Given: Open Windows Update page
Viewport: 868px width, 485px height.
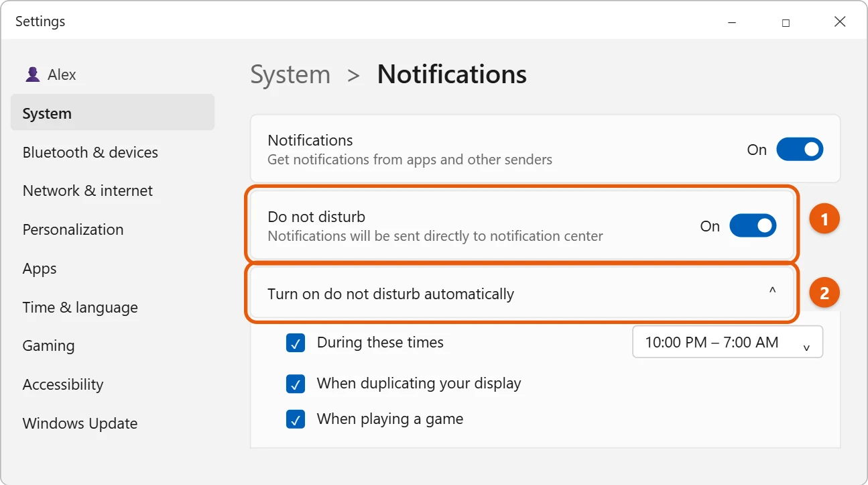Looking at the screenshot, I should tap(80, 423).
